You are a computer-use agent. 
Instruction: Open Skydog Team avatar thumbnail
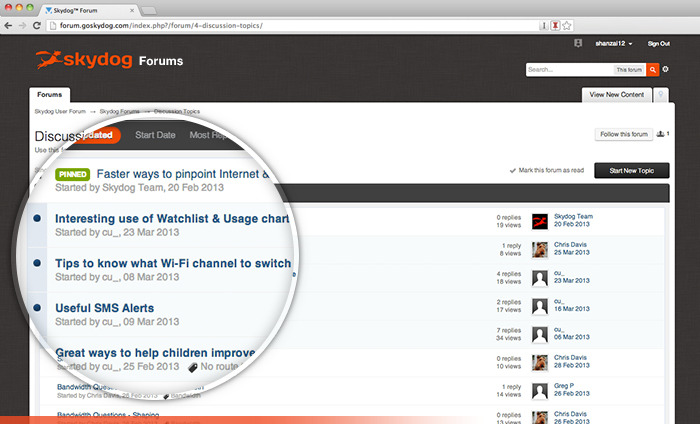(540, 221)
